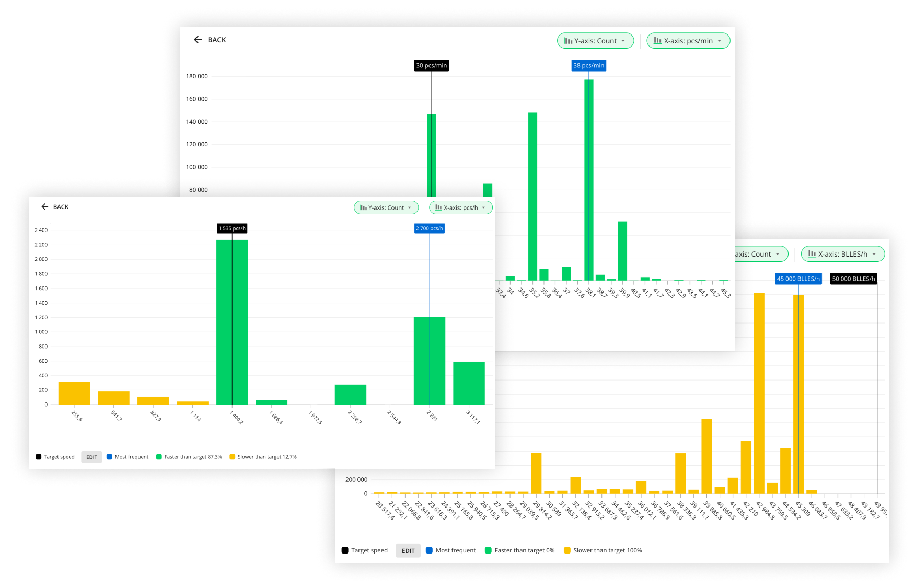Click chart icon of Y-axis: Count in pcs/h panel

[x=363, y=208]
